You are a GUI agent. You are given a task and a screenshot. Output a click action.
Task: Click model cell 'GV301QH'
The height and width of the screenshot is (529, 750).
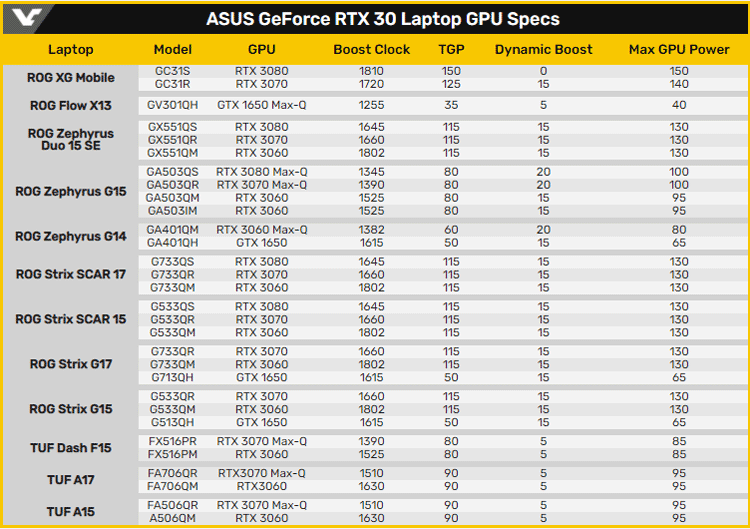coord(173,105)
